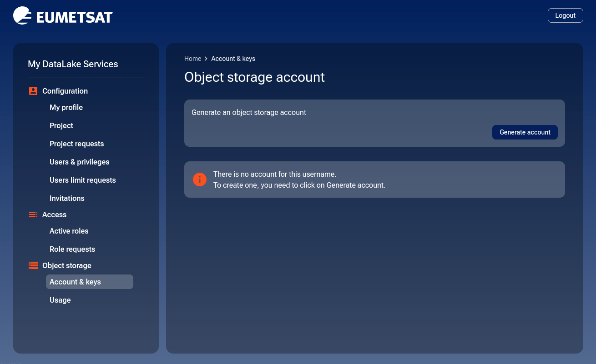Click Account & keys breadcrumb
The height and width of the screenshot is (364, 596).
[x=233, y=59]
